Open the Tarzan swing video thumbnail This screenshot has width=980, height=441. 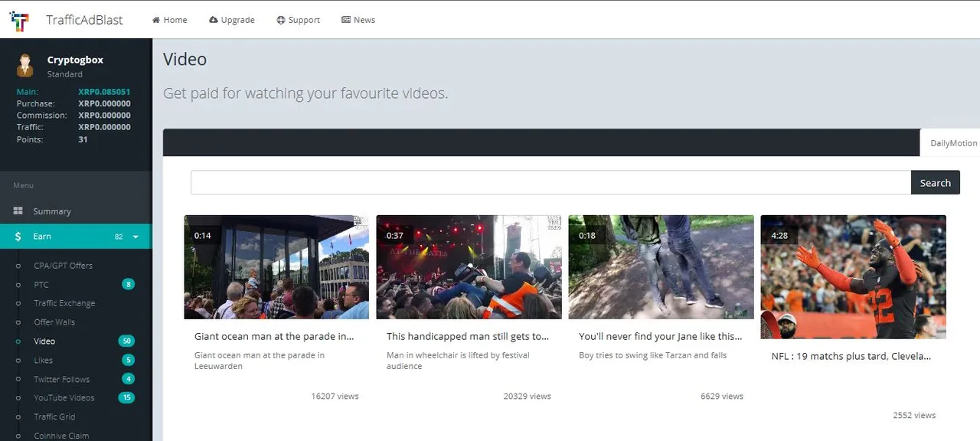[x=661, y=267]
